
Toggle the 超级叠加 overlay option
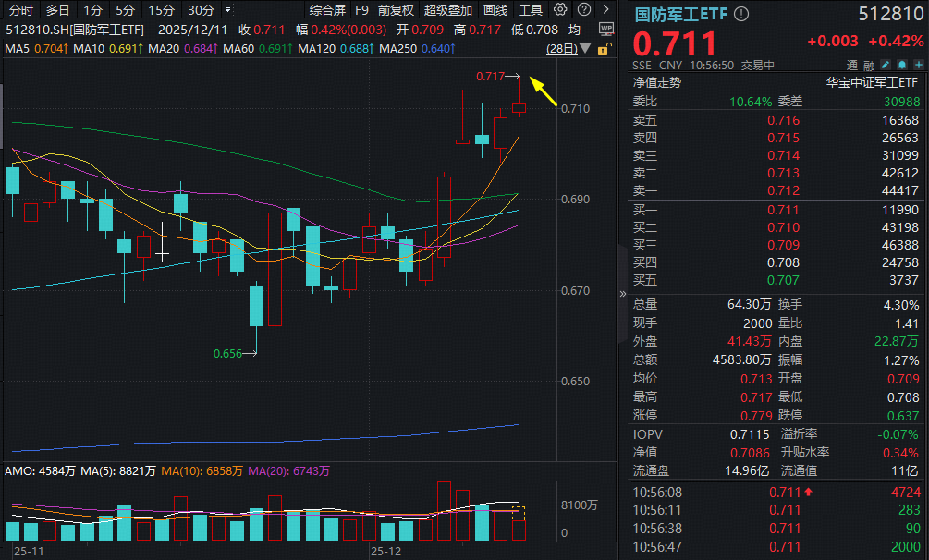point(447,10)
